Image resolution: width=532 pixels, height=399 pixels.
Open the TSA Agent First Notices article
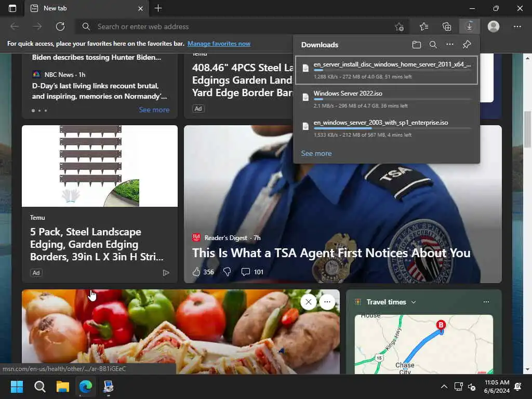click(331, 253)
